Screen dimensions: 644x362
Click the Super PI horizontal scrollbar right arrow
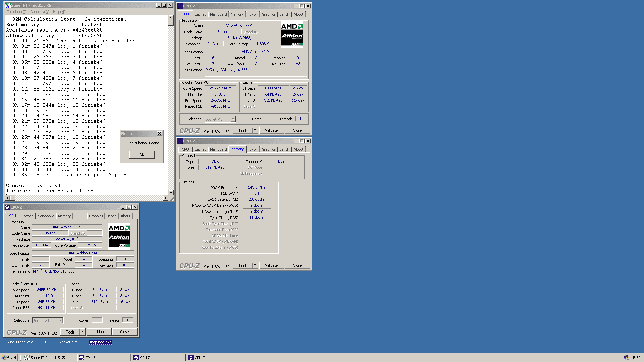pos(165,198)
